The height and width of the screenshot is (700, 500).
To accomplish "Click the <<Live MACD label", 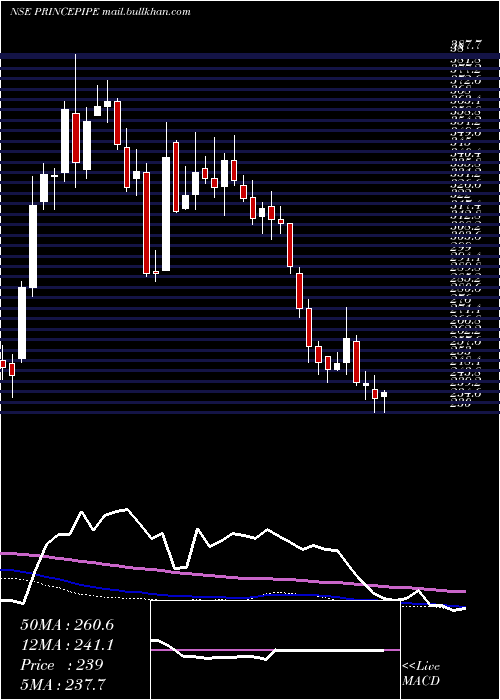I will tap(421, 674).
